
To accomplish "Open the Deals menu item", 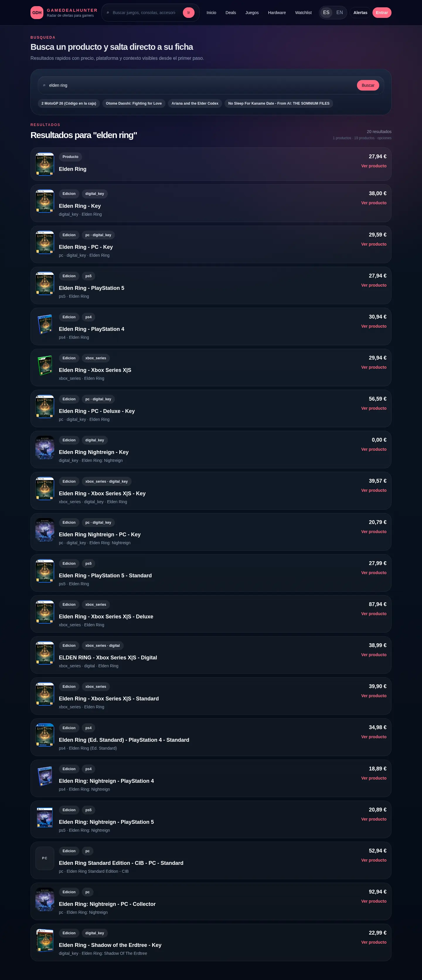I will point(231,13).
